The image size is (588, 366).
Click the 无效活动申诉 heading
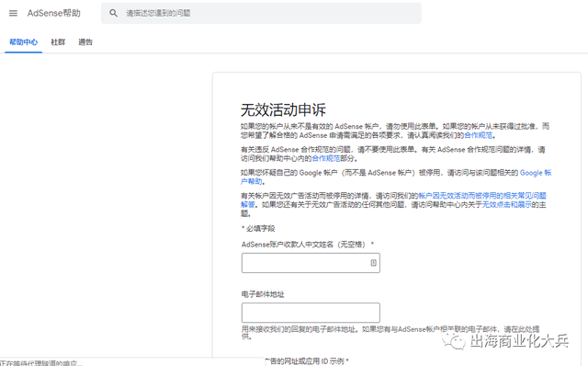click(x=283, y=110)
